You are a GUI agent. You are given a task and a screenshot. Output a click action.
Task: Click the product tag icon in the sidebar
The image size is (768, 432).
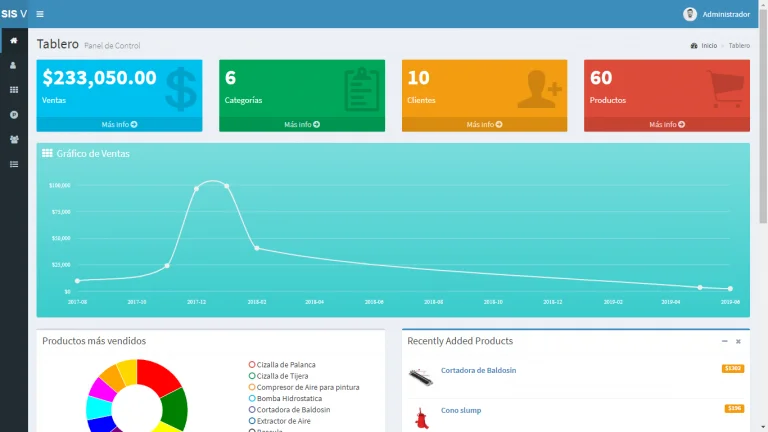(x=14, y=115)
